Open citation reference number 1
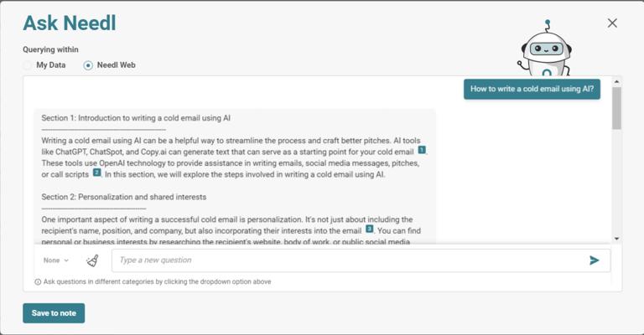This screenshot has width=644, height=335. click(422, 151)
